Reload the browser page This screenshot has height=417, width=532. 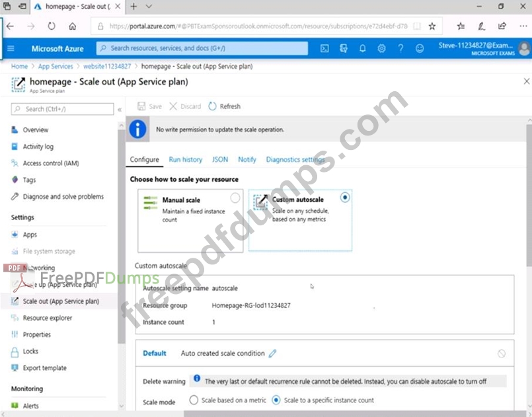(x=52, y=26)
